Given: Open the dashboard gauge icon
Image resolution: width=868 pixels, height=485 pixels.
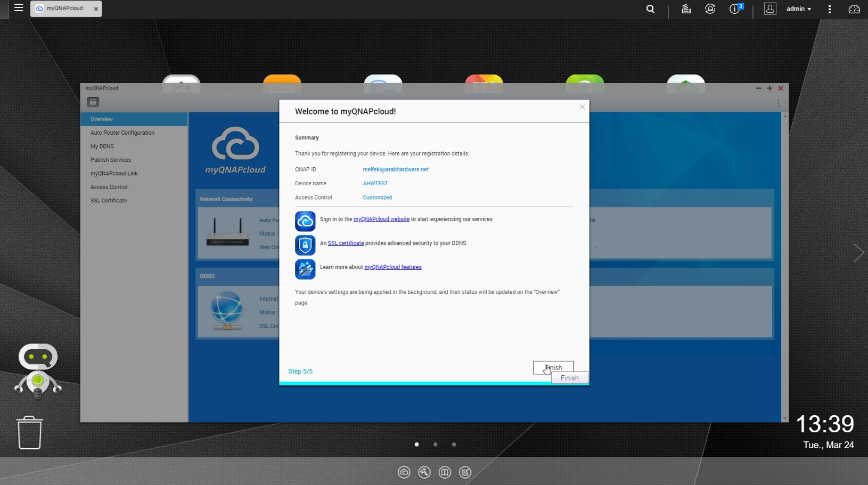Looking at the screenshot, I should tap(854, 9).
